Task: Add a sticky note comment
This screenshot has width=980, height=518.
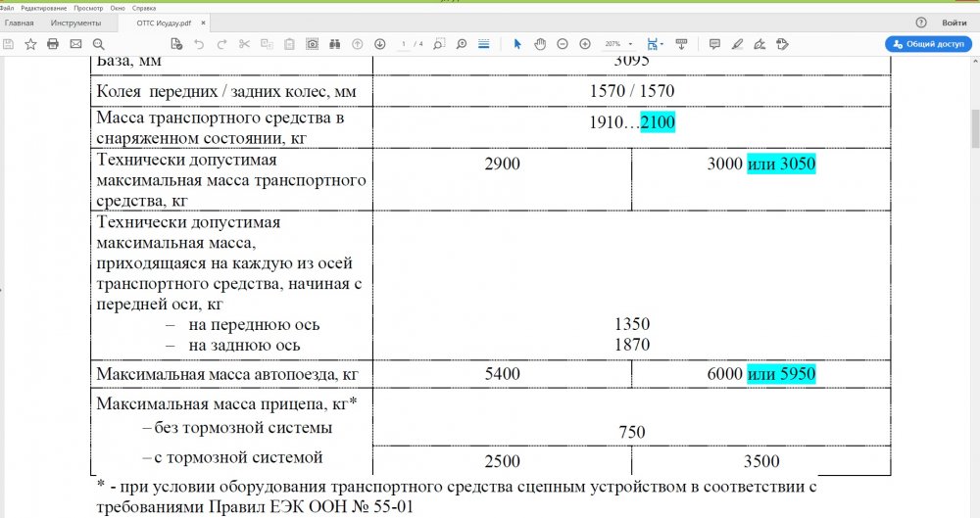Action: pos(713,44)
